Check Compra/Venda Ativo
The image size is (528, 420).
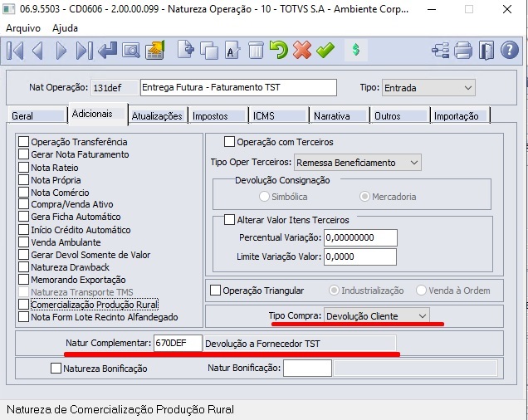[x=23, y=203]
